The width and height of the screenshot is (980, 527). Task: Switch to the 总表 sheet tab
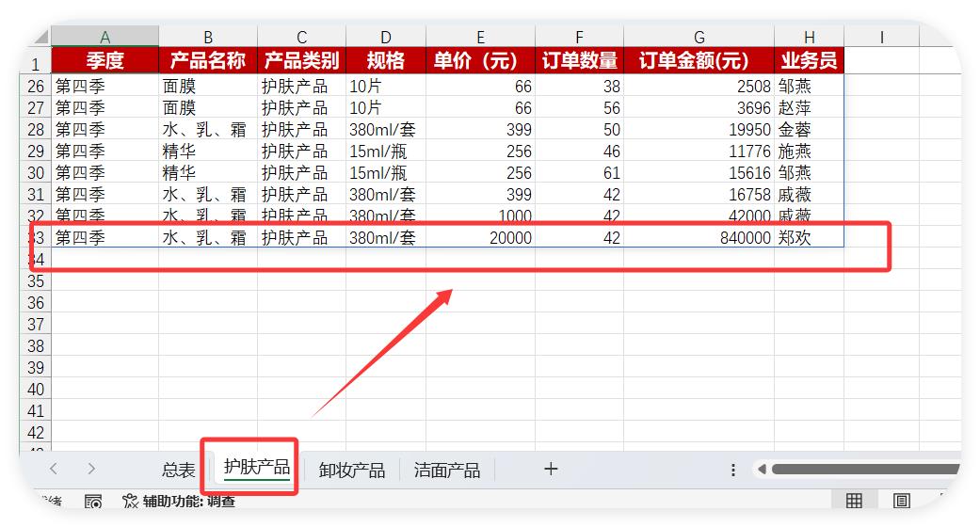179,470
